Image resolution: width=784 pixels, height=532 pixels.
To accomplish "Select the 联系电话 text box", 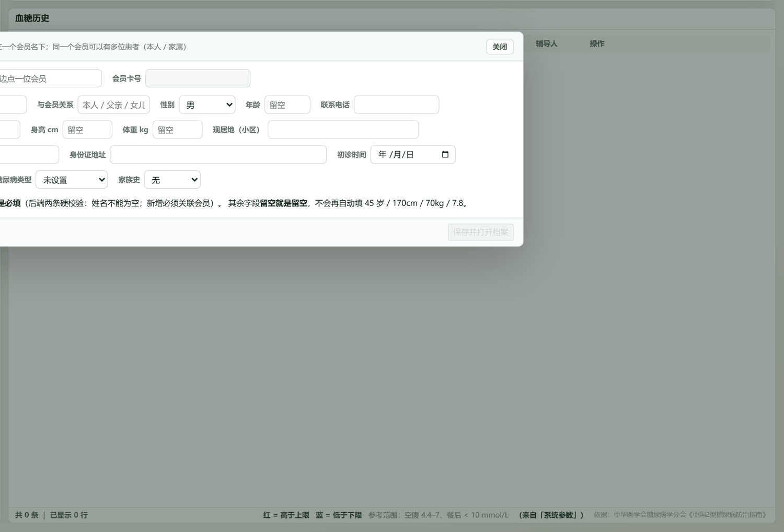I will 397,105.
